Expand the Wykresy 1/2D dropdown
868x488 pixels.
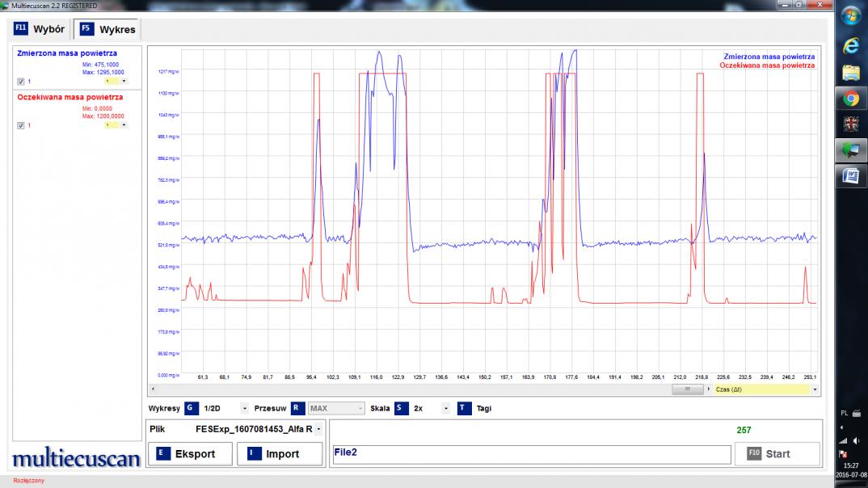(x=244, y=409)
